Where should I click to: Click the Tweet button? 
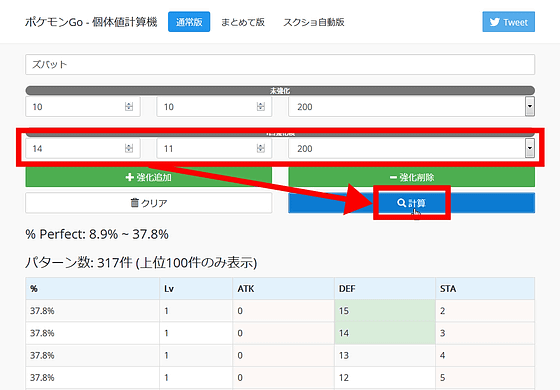coord(508,22)
